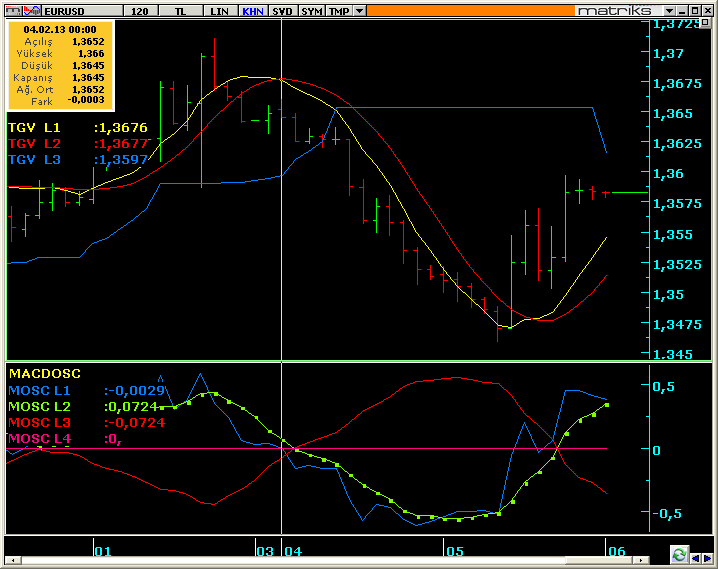Click the 05 date marker on timeline
This screenshot has width=718, height=569.
455,551
